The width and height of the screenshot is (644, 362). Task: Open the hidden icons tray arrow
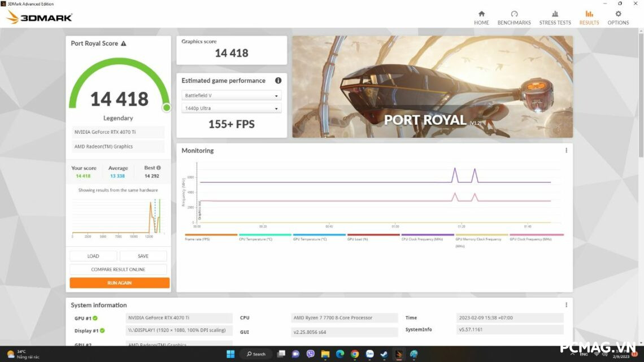coord(572,354)
